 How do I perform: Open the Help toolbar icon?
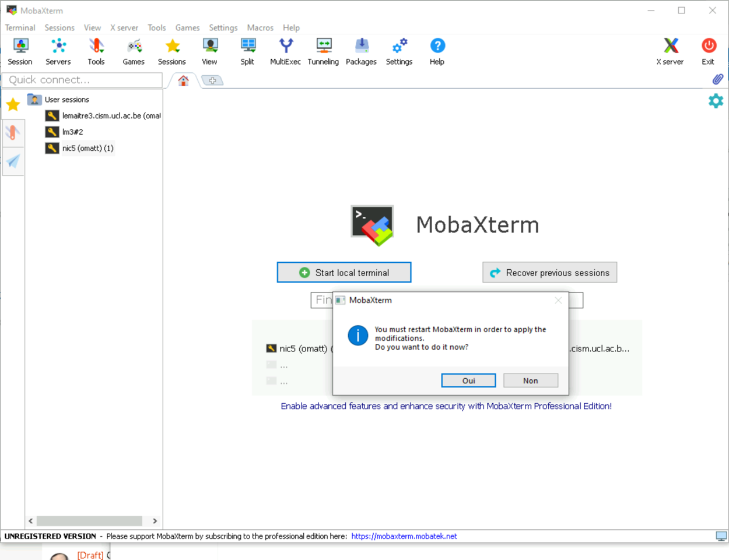(x=437, y=51)
